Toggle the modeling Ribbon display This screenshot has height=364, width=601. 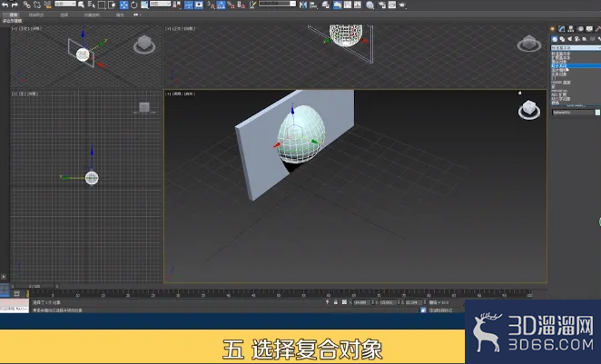click(x=338, y=5)
